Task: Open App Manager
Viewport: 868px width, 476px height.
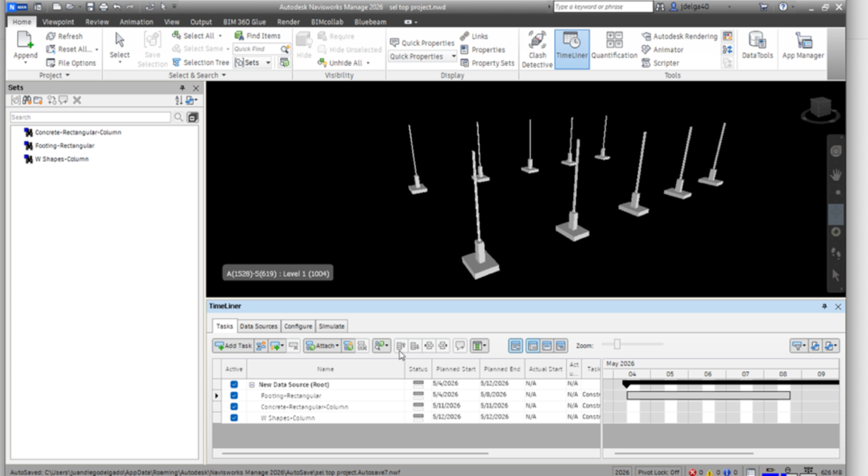Action: point(803,45)
